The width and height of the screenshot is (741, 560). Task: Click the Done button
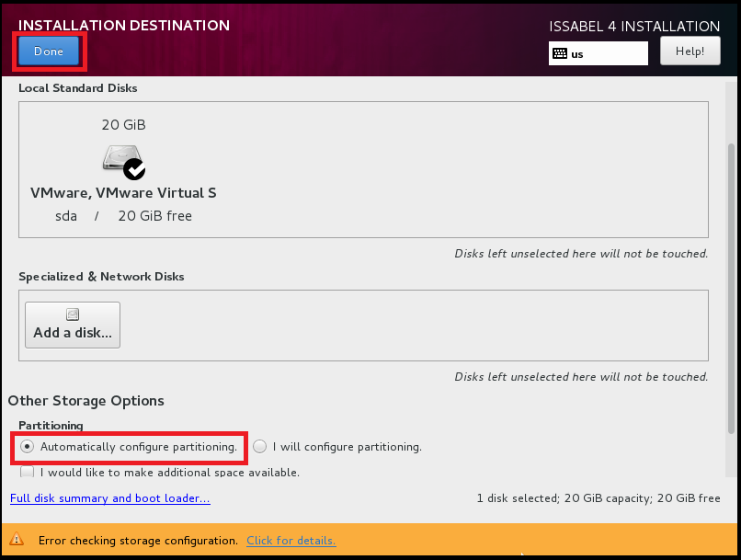pyautogui.click(x=49, y=51)
